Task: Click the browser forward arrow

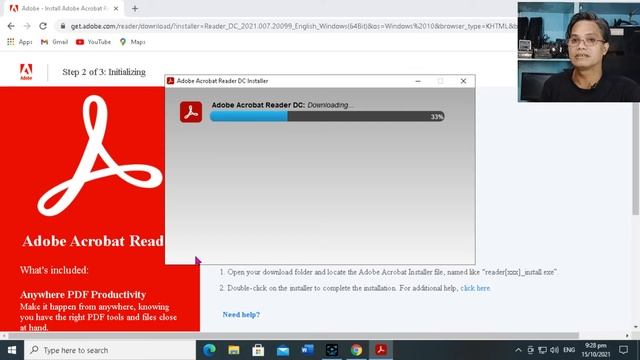Action: coord(27,26)
